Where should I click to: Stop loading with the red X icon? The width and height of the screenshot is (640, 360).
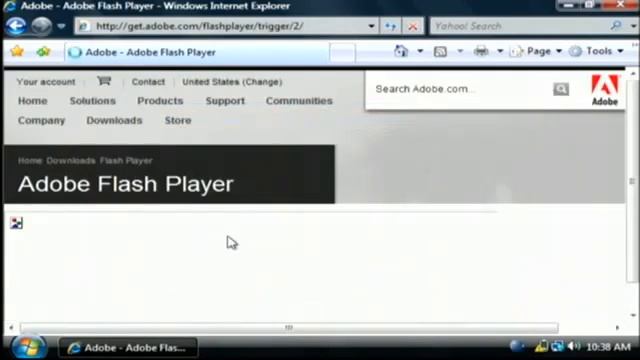coord(413,27)
